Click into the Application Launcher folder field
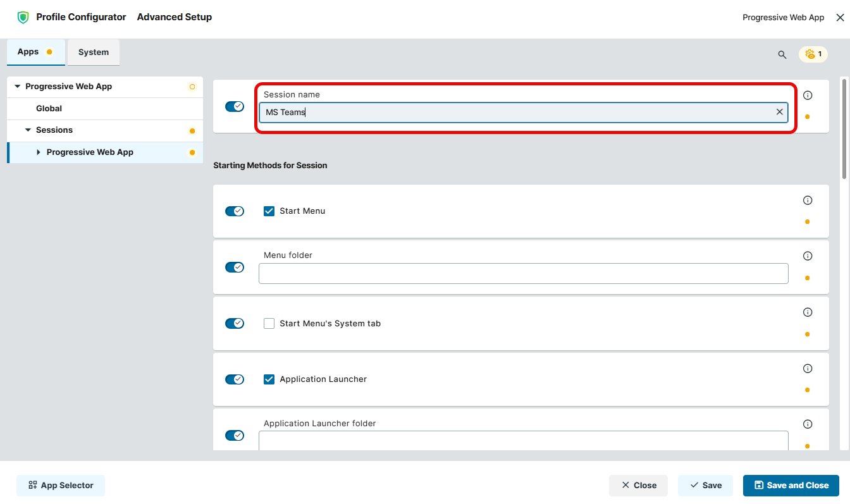The height and width of the screenshot is (504, 850). [x=524, y=441]
